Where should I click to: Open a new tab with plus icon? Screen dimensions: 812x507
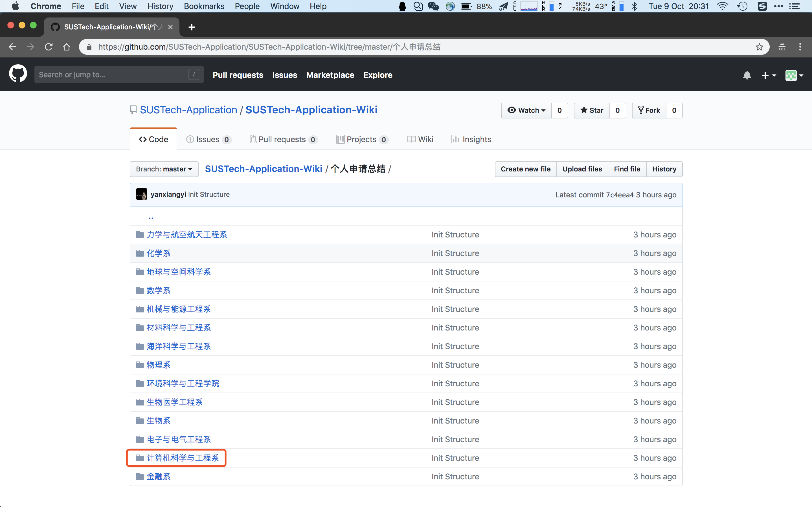[192, 27]
